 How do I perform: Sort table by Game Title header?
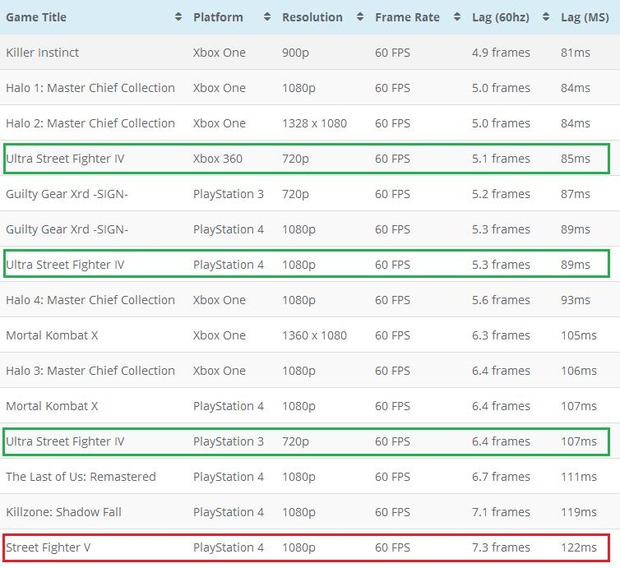pyautogui.click(x=36, y=17)
